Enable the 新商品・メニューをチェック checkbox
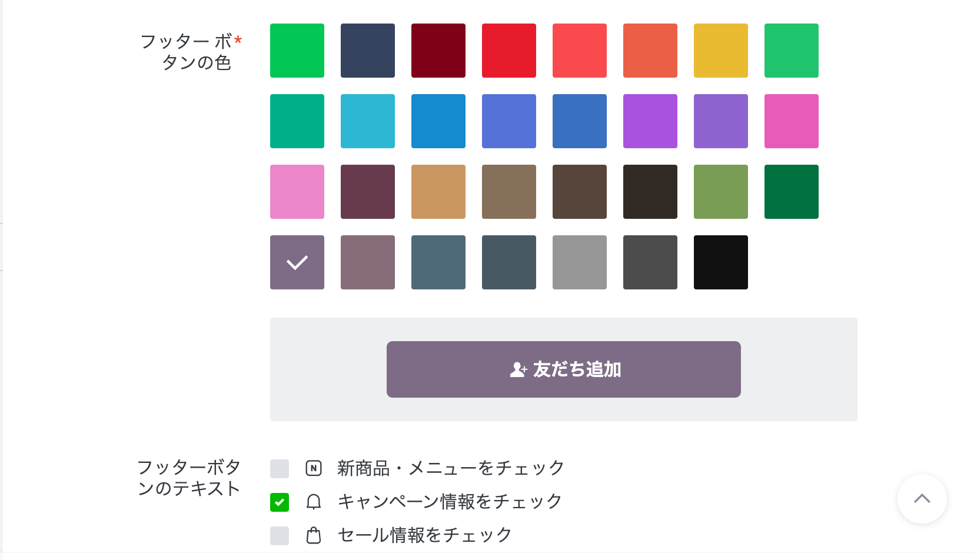This screenshot has width=974, height=560. click(280, 469)
